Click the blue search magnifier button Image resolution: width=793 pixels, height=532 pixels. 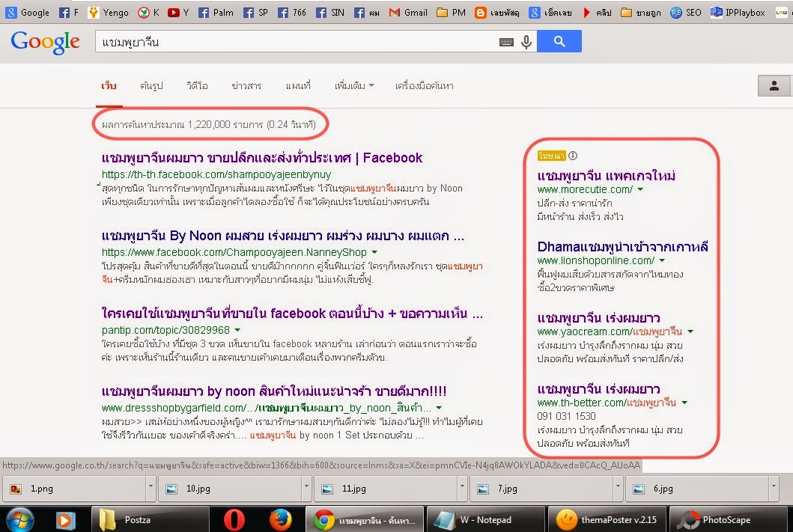559,41
